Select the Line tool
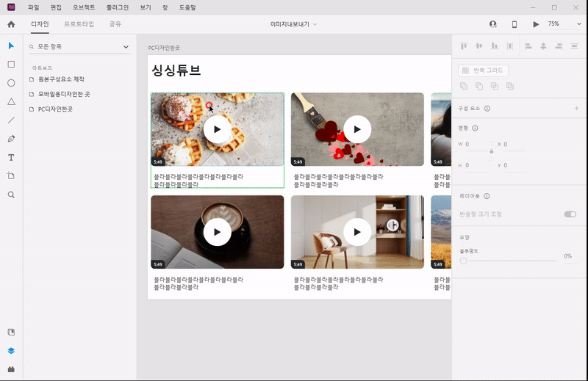 click(11, 120)
